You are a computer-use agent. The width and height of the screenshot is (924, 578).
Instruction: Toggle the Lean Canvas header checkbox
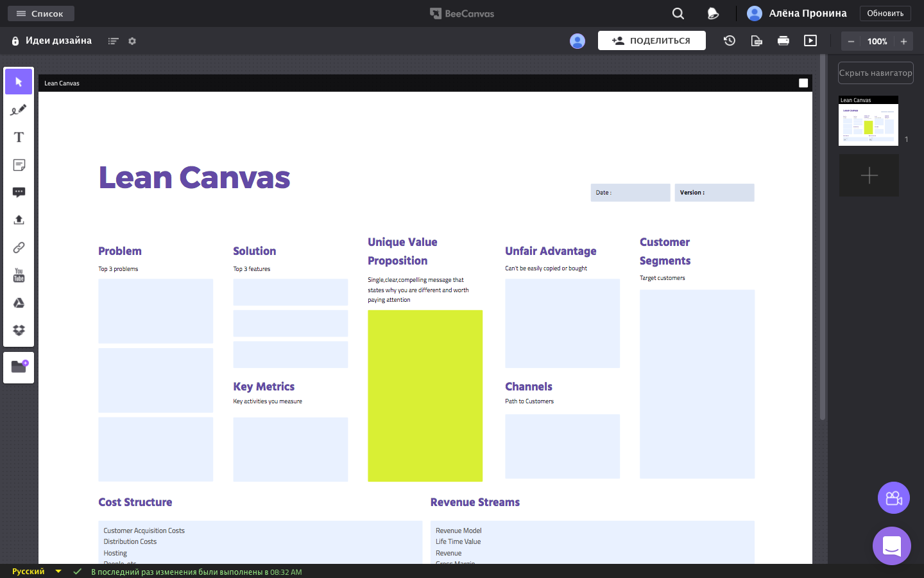[x=803, y=83]
